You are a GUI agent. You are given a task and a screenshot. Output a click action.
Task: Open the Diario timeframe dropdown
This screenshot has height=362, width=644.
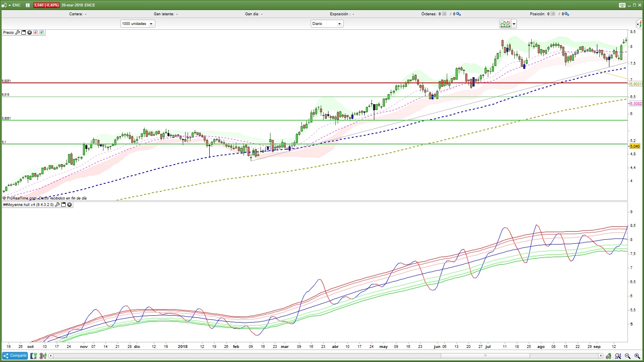tap(327, 24)
